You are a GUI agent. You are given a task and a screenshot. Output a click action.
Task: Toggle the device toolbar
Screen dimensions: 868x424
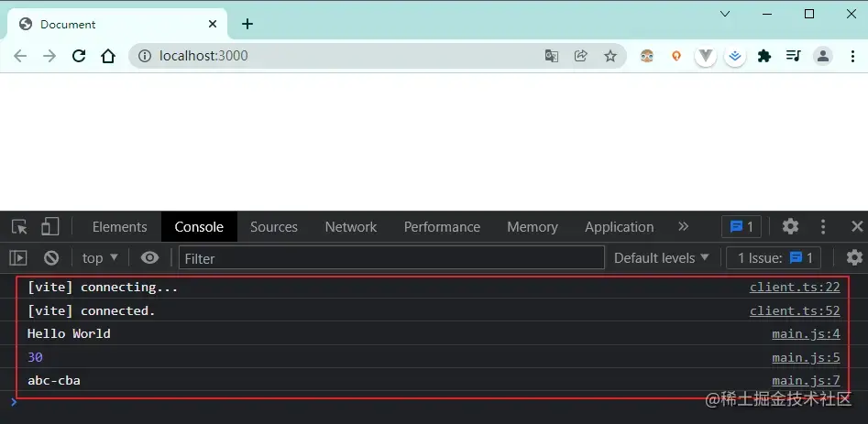point(49,226)
